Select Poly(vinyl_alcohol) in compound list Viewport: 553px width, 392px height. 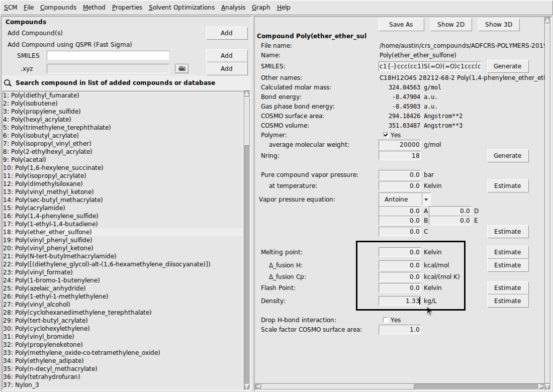[37, 304]
